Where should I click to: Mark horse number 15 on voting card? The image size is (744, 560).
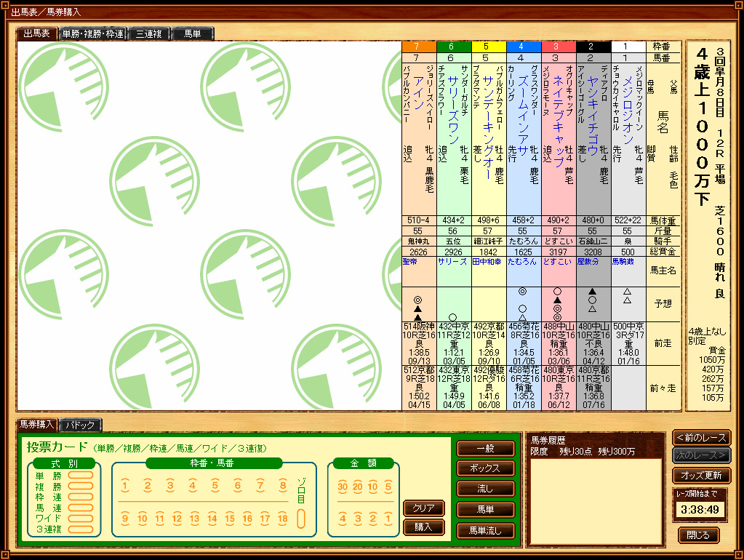pyautogui.click(x=230, y=519)
